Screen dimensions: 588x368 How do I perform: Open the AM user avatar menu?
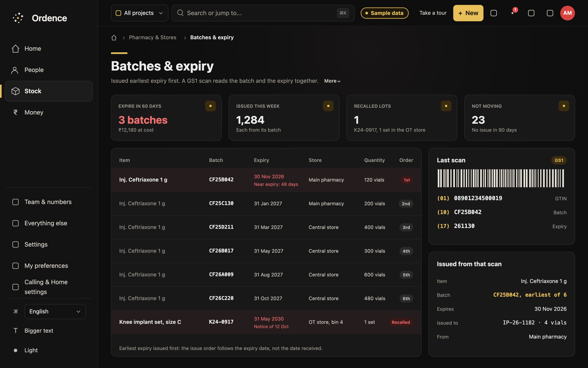click(x=567, y=13)
